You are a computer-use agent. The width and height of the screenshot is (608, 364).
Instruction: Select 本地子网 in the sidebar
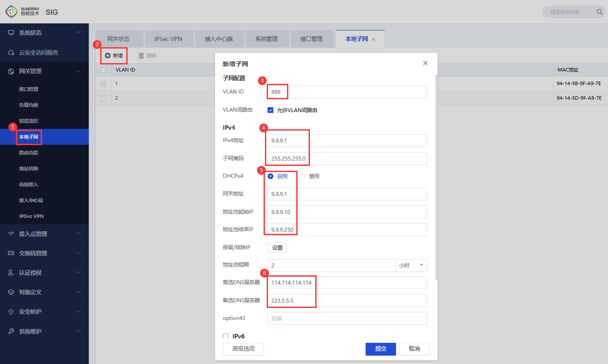(44, 137)
